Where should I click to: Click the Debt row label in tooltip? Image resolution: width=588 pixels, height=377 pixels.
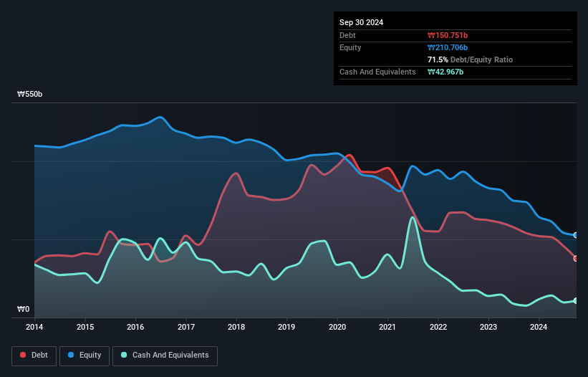pyautogui.click(x=347, y=35)
